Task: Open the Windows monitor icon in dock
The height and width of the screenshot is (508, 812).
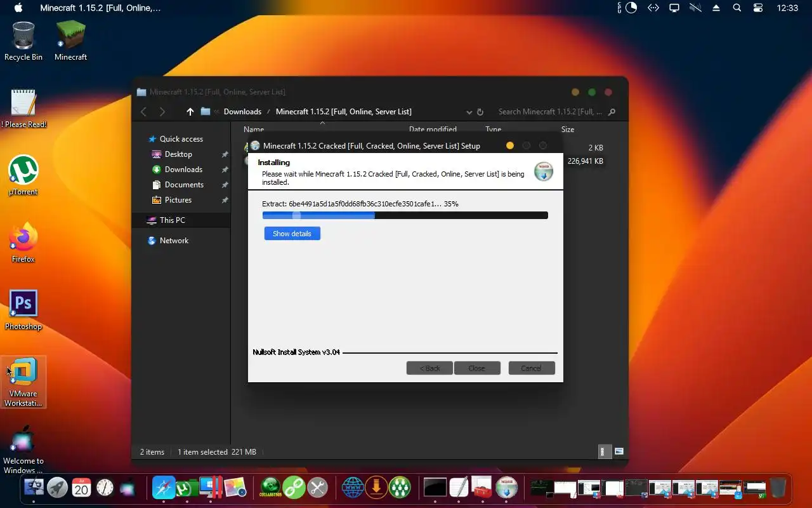Action: coord(210,488)
